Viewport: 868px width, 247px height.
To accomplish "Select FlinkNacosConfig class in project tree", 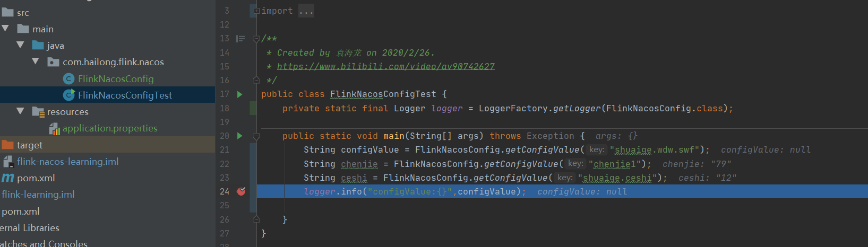I will coord(115,79).
